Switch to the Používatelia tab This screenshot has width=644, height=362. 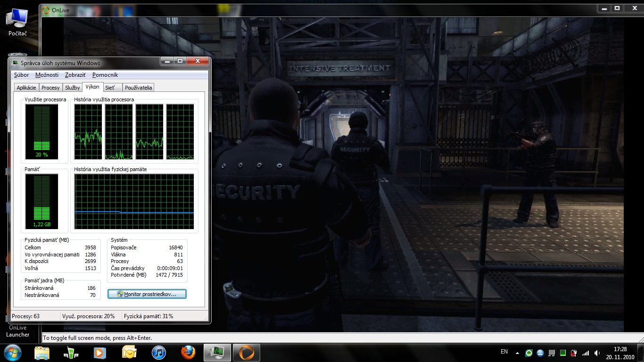138,88
